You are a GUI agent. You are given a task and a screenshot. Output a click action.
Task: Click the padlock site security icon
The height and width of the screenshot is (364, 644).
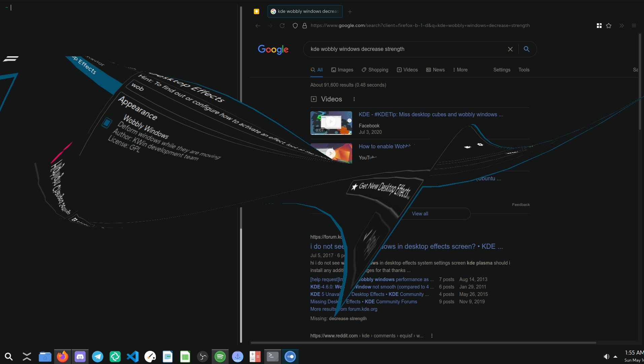pos(305,26)
